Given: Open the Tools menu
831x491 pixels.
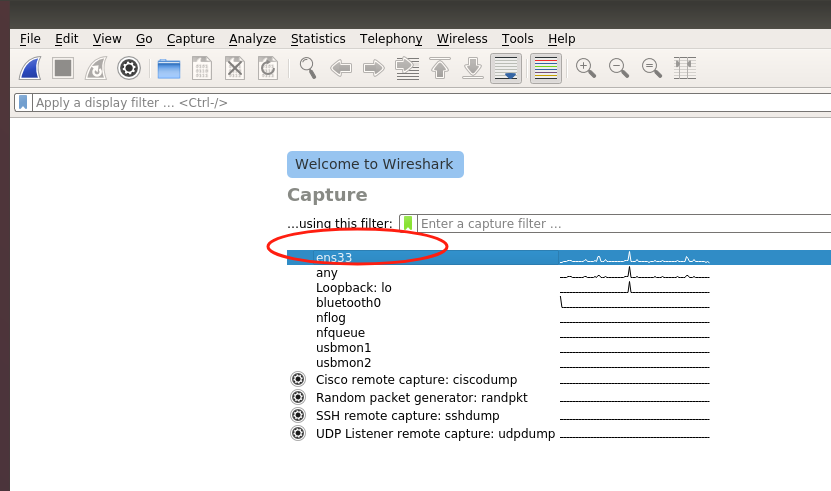Looking at the screenshot, I should click(517, 39).
